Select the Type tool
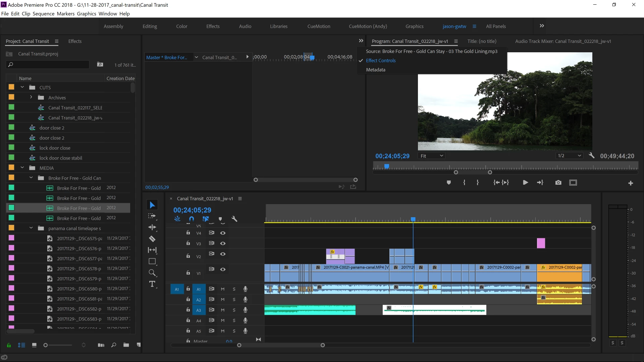The height and width of the screenshot is (362, 644). pos(152,284)
